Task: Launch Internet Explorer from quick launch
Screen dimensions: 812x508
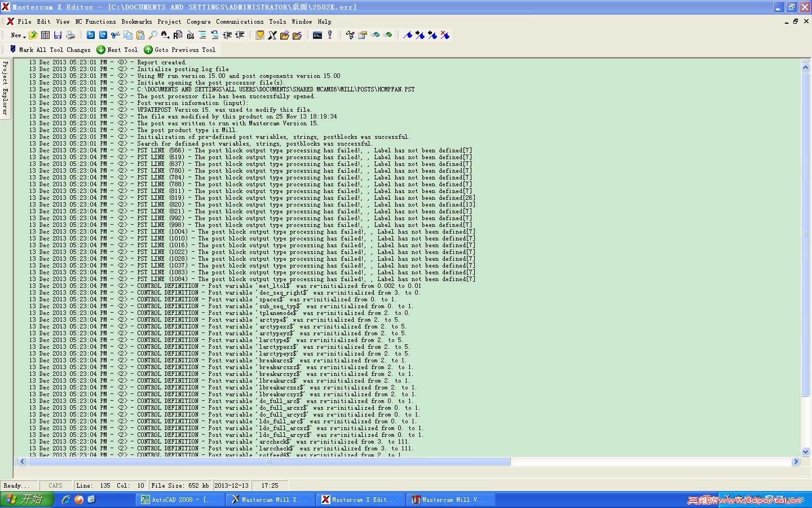Action: pyautogui.click(x=66, y=500)
